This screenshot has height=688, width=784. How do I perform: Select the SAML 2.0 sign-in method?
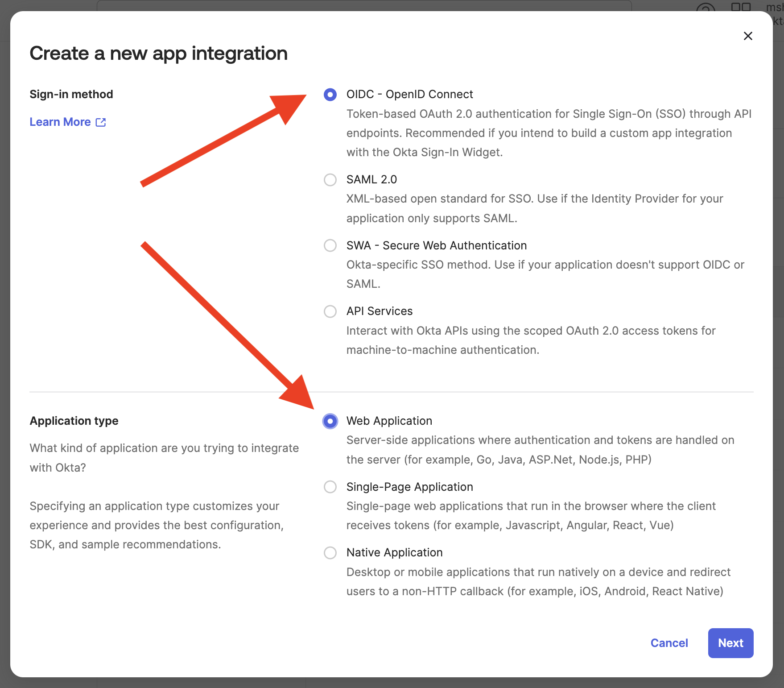pyautogui.click(x=330, y=180)
